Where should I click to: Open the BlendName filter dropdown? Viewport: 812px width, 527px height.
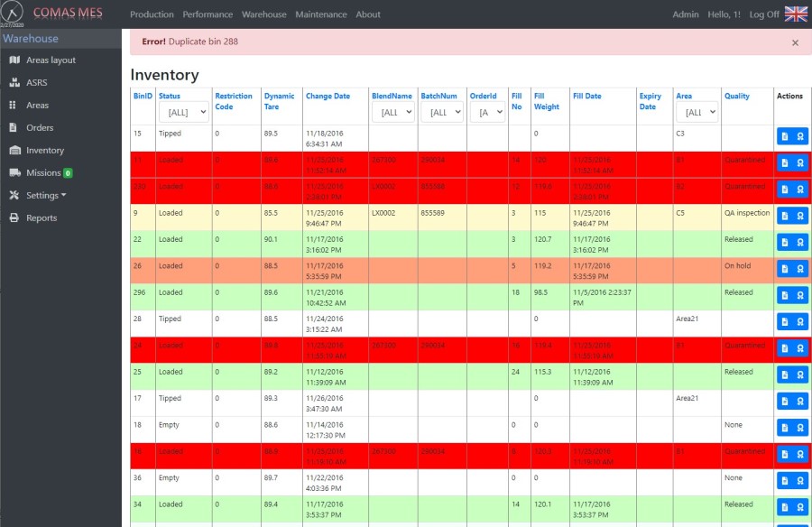392,112
